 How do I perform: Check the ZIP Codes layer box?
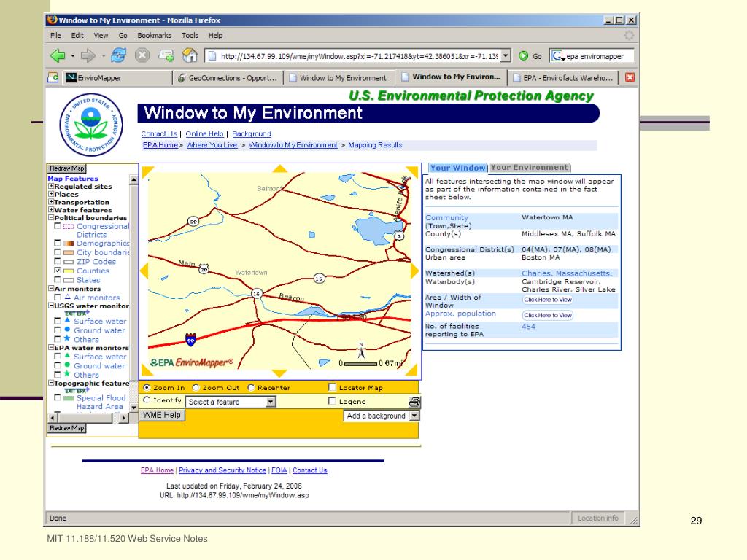click(x=58, y=261)
